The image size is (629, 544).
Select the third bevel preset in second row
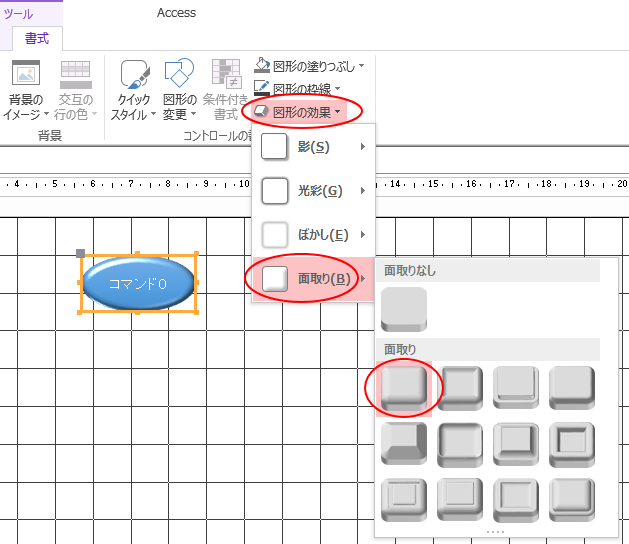pos(516,443)
